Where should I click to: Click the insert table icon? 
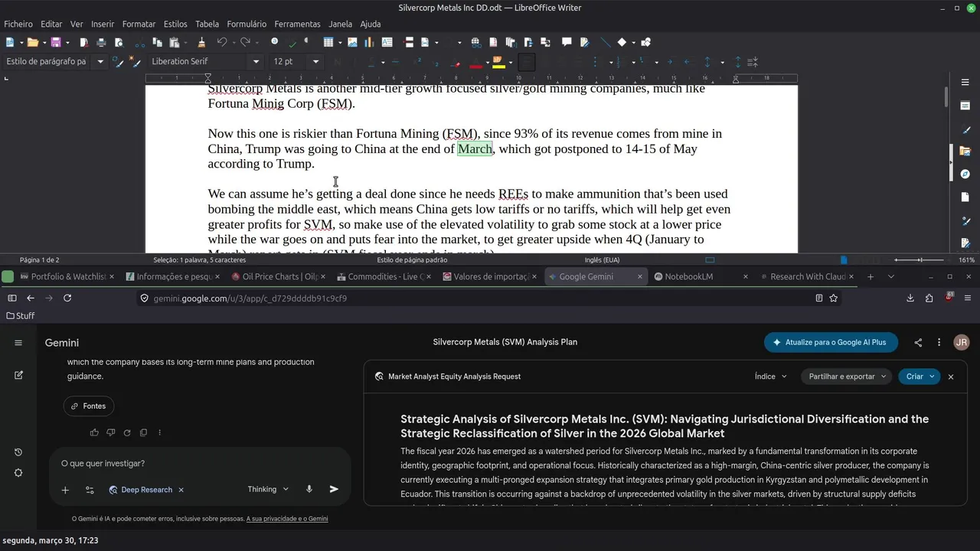(x=328, y=42)
